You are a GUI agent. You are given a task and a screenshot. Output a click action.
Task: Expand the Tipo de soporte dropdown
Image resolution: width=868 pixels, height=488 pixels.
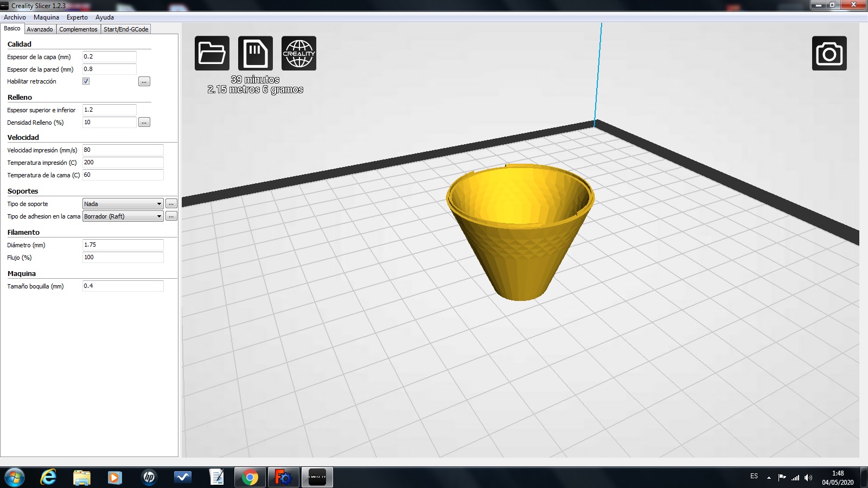coord(123,204)
